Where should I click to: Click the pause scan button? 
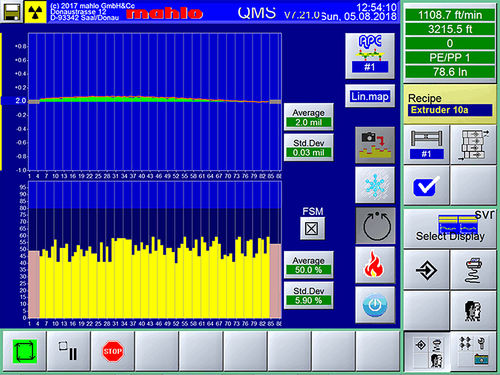click(x=68, y=351)
